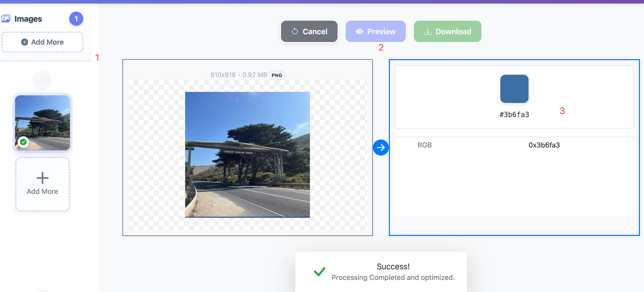The image size is (644, 292).
Task: Click the Images panel picture icon
Action: [x=6, y=19]
